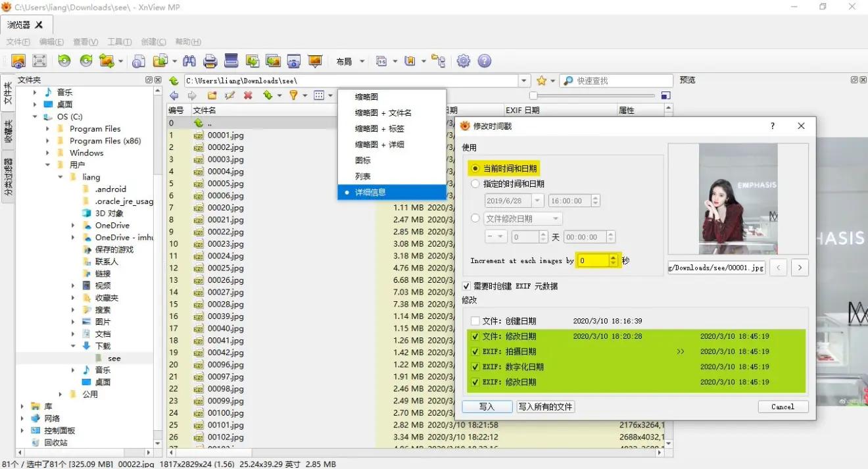Screen dimensions: 868x469
Task: Open the Search files binoculars icon
Action: click(189, 61)
